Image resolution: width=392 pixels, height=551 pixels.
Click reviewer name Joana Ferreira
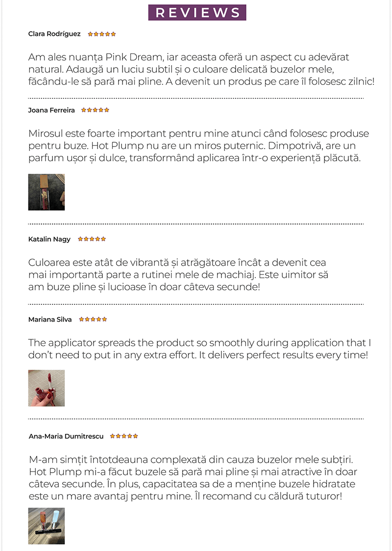click(x=51, y=110)
